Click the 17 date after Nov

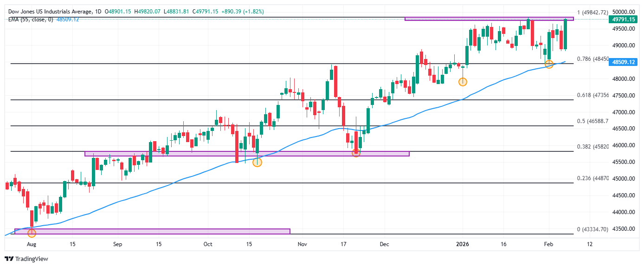[343, 244]
